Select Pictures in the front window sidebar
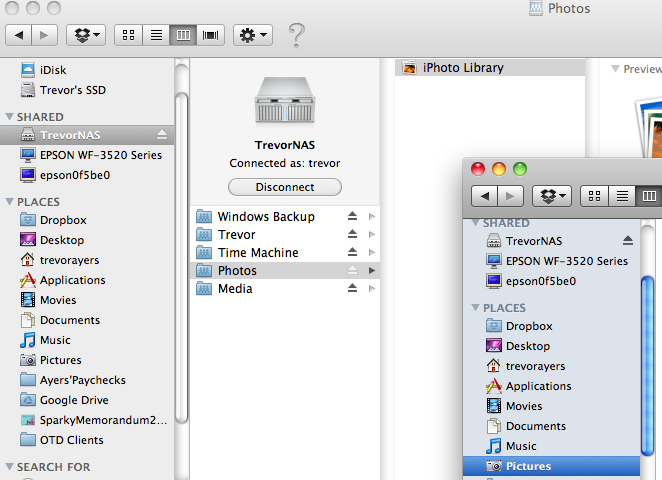This screenshot has height=480, width=662. (x=551, y=466)
